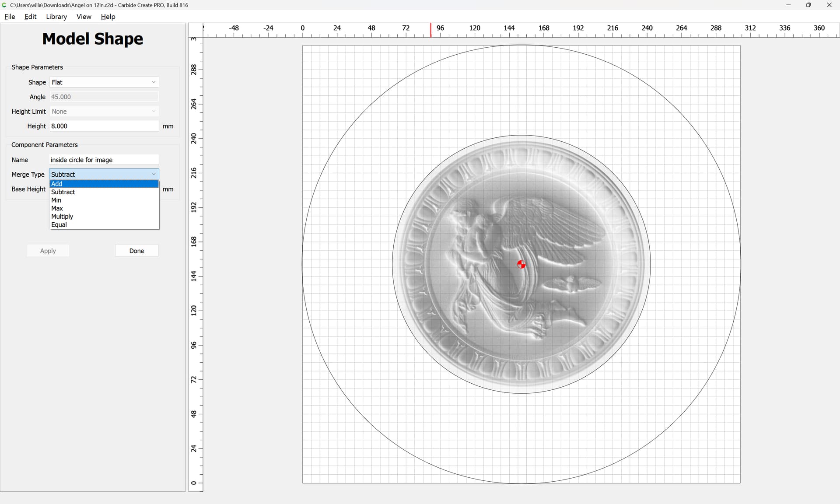
Task: Open the File menu
Action: 10,17
